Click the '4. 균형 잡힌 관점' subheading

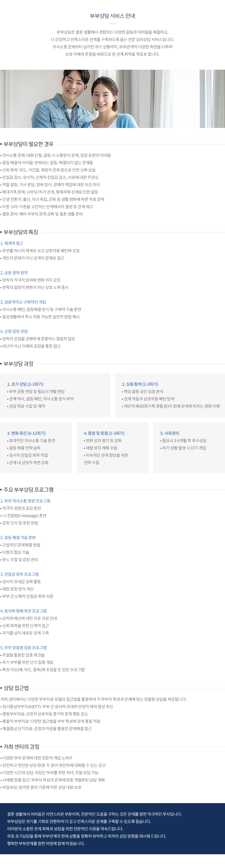pos(14,331)
